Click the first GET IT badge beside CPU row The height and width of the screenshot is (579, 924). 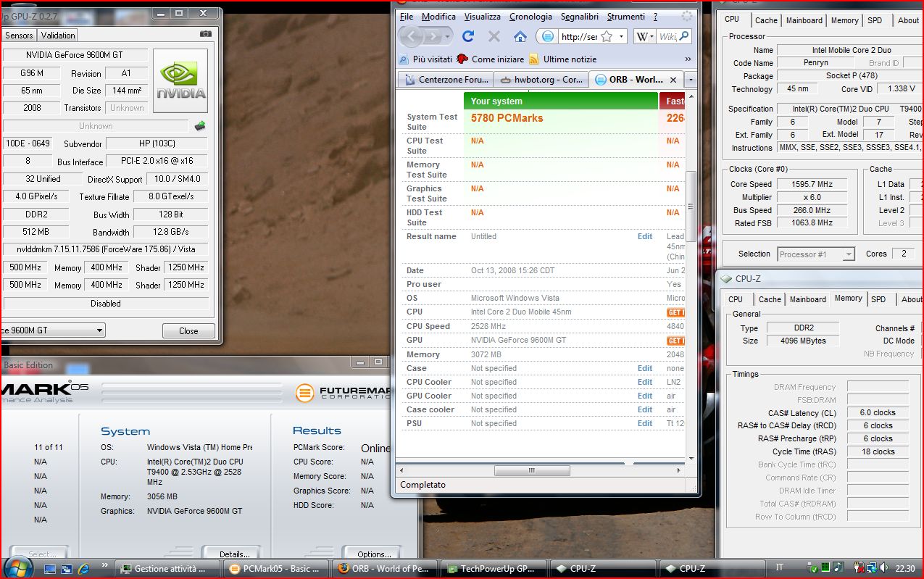coord(675,312)
